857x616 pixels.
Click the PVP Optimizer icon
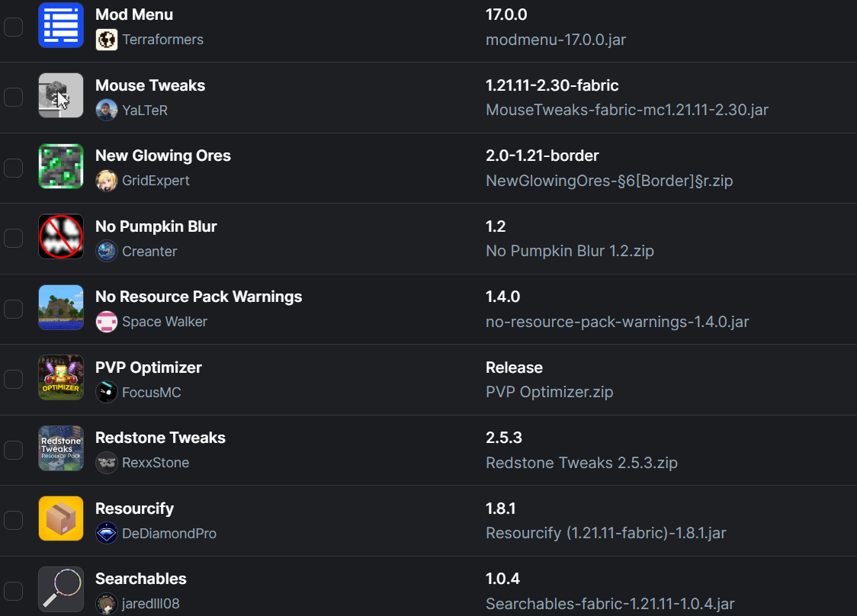click(x=61, y=377)
